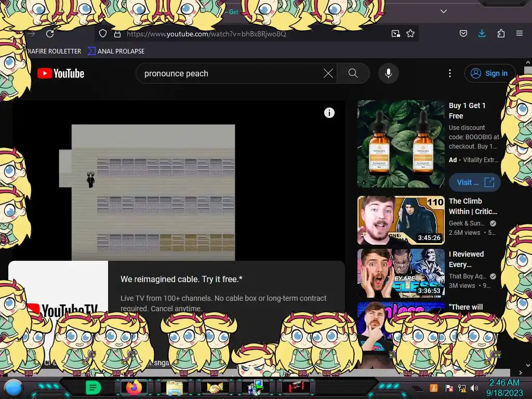Click the horizontal scrollbar right arrow
532x399 pixels.
[x=521, y=373]
